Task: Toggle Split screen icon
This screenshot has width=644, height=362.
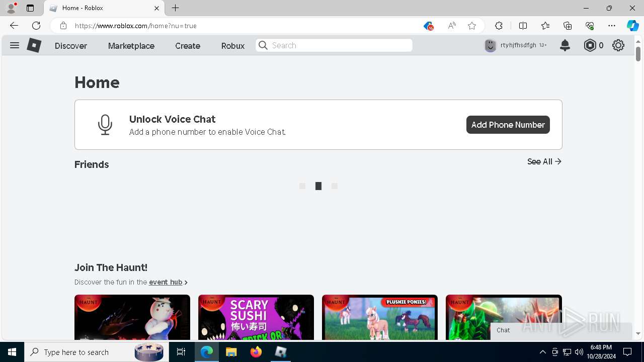Action: (x=523, y=26)
